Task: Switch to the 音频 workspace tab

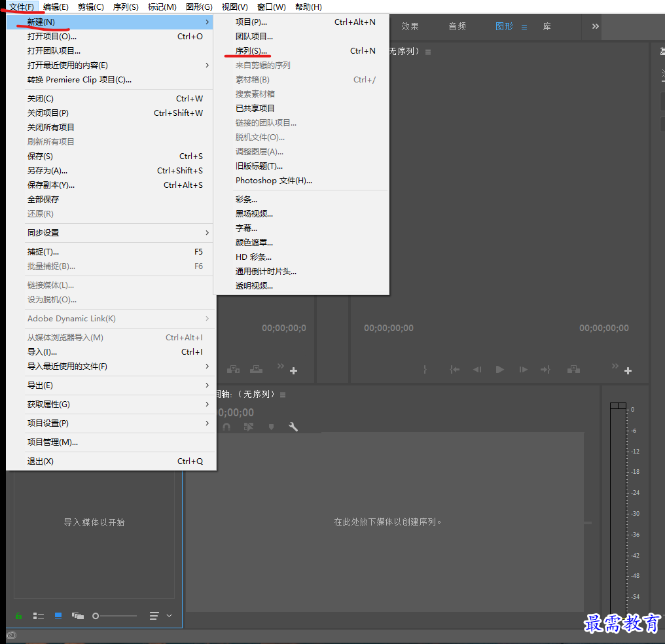Action: [457, 26]
